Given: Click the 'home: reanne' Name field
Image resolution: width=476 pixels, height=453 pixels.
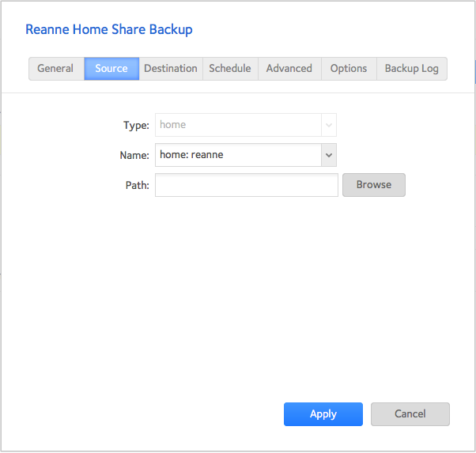Looking at the screenshot, I should [237, 155].
